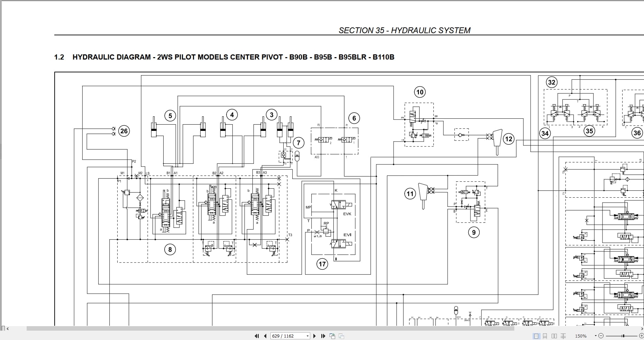The image size is (644, 340).
Task: Click component callout number 34
Action: click(545, 133)
